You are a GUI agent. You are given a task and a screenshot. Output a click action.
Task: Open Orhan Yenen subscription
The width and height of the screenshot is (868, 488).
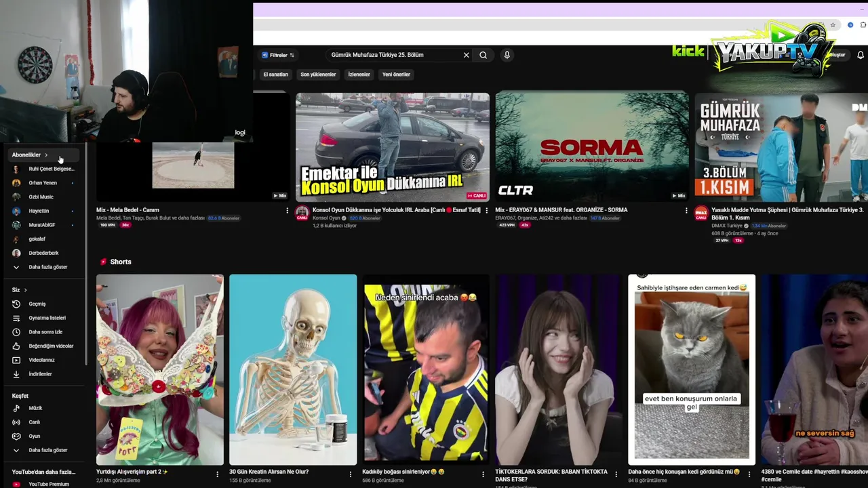coord(45,183)
